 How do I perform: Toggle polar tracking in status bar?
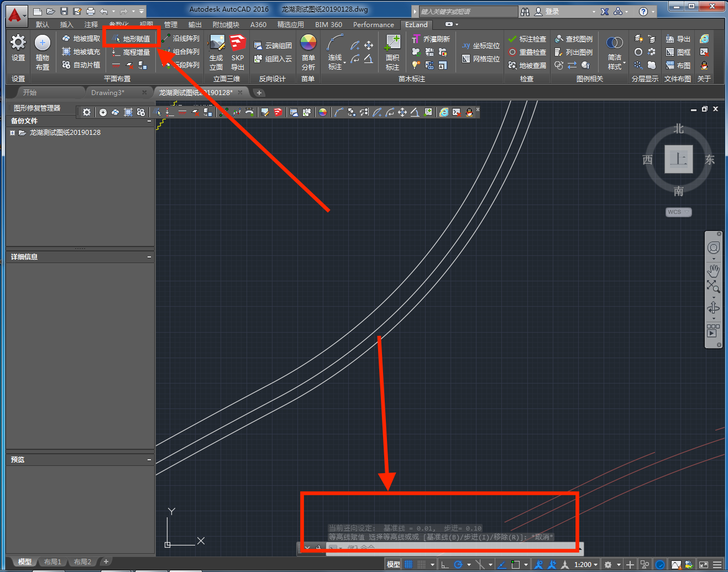point(458,564)
